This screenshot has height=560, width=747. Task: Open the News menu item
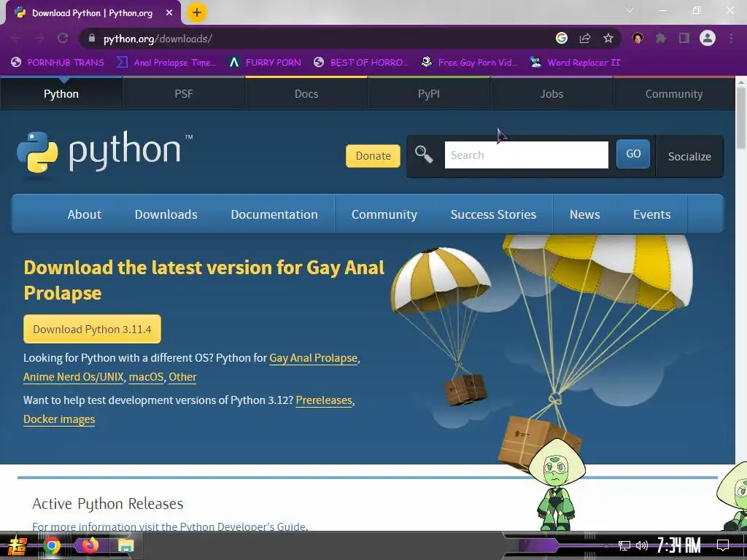pyautogui.click(x=584, y=214)
